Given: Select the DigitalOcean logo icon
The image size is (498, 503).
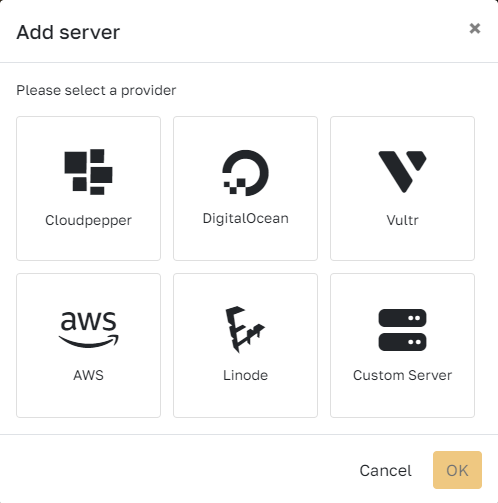Looking at the screenshot, I should [x=245, y=173].
